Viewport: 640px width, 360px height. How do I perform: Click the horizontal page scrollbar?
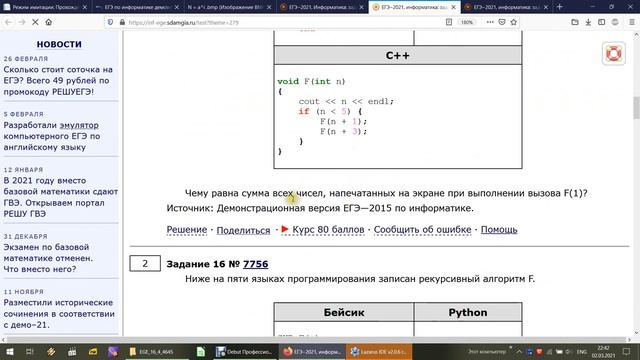coord(316,340)
